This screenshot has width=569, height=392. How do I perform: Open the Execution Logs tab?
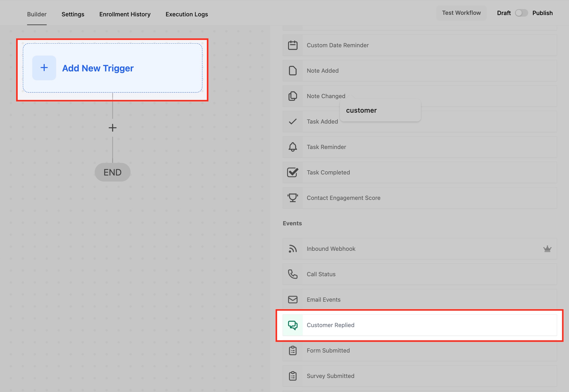click(187, 14)
